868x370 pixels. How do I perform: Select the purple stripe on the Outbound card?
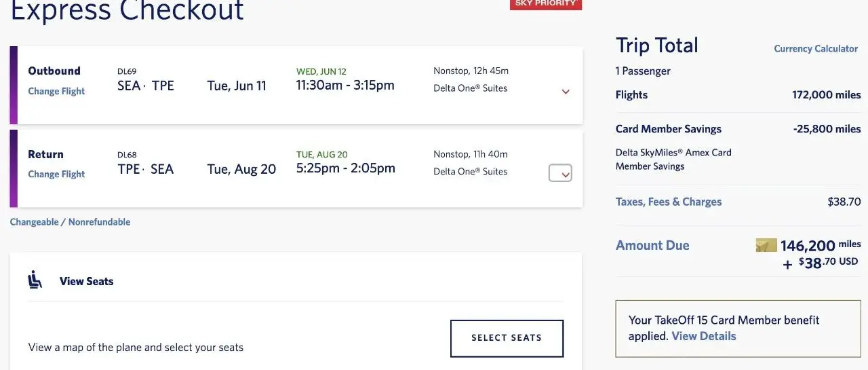click(14, 86)
